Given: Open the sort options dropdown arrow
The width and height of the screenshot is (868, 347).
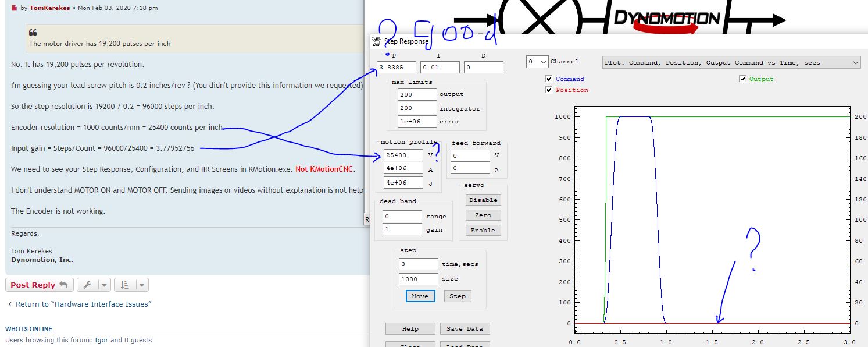Looking at the screenshot, I should [x=142, y=285].
